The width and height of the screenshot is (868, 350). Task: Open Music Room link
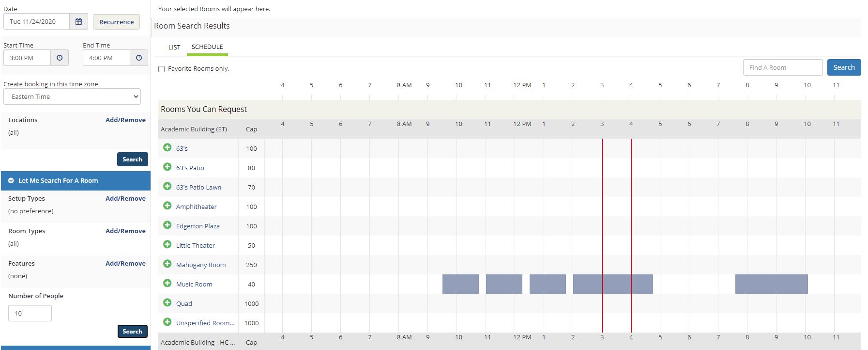pos(194,284)
